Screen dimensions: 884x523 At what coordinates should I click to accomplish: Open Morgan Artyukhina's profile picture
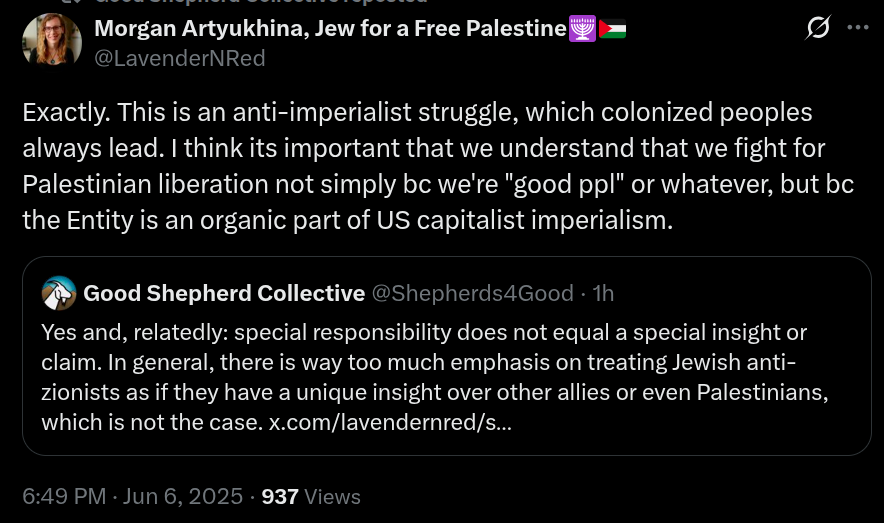(51, 41)
